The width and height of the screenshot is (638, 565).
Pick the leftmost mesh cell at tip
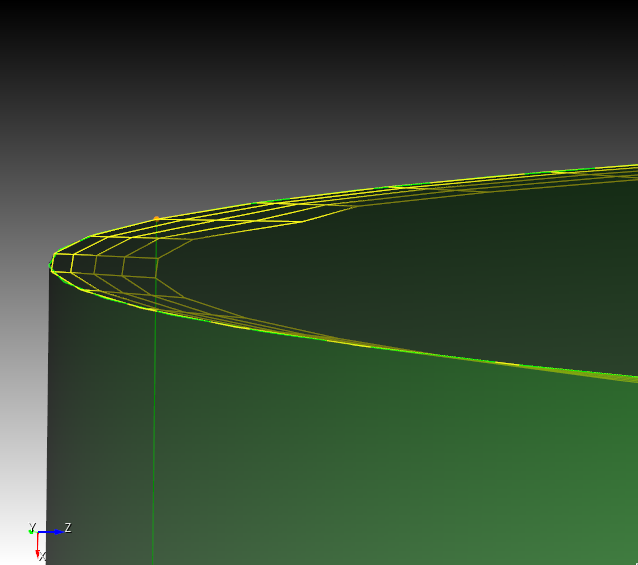click(64, 263)
